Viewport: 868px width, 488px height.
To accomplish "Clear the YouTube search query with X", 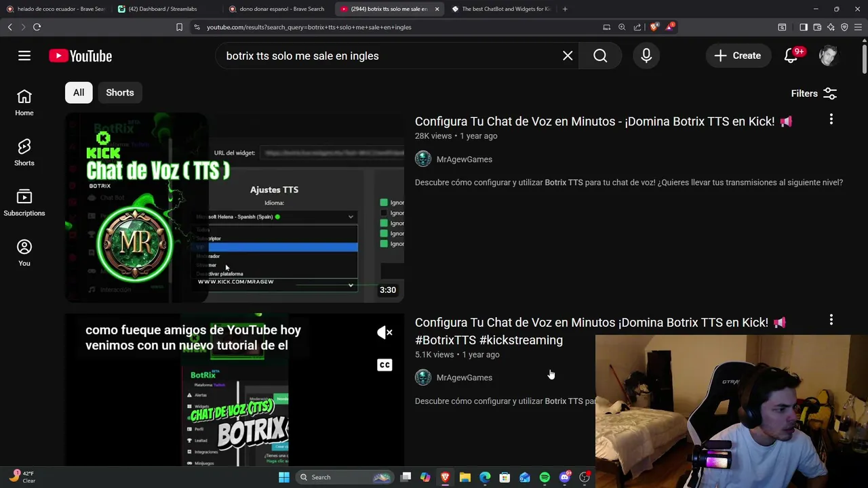I will (x=568, y=56).
